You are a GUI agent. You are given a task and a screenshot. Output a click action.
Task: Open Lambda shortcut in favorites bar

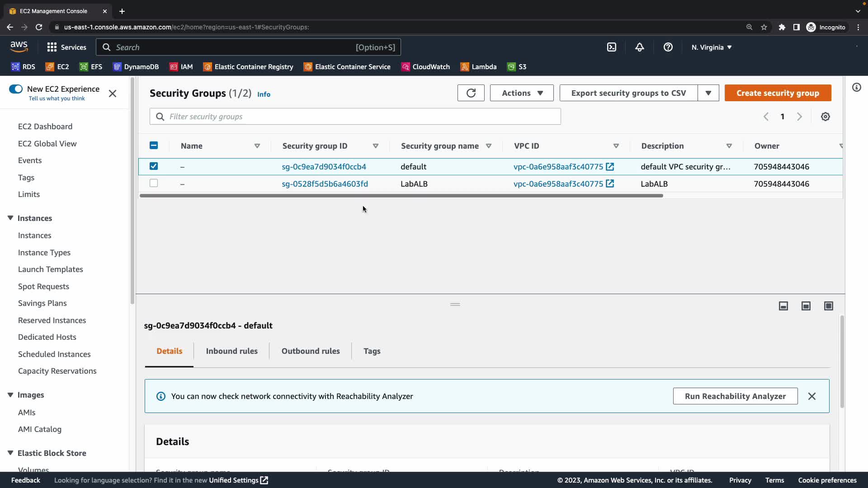click(478, 67)
